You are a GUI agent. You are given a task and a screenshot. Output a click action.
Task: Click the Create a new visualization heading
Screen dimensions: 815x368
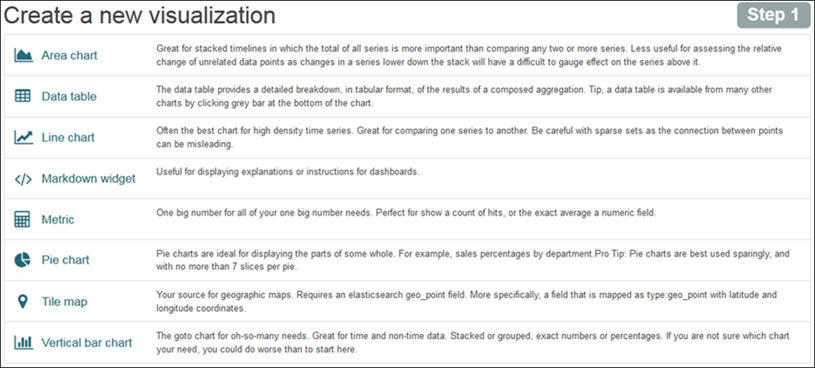point(140,16)
